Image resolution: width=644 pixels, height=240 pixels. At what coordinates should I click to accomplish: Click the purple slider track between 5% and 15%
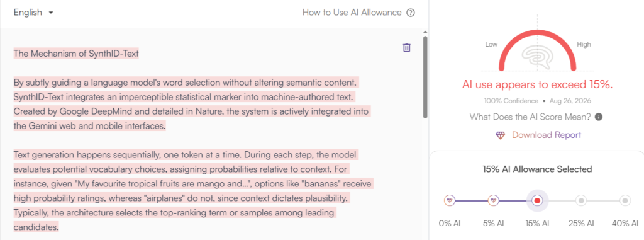click(x=513, y=200)
